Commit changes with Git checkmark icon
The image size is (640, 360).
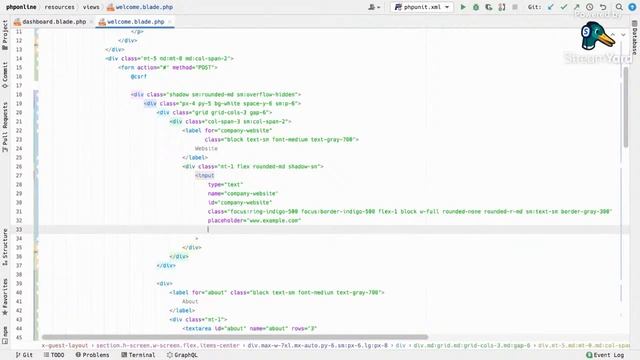pyautogui.click(x=564, y=7)
